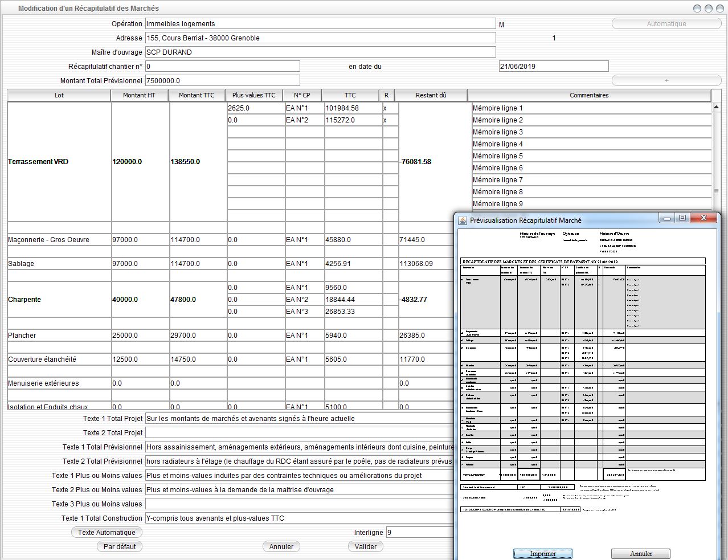Click the up arrow of the table scrollbar
Screen dimensions: 728x560
716,107
